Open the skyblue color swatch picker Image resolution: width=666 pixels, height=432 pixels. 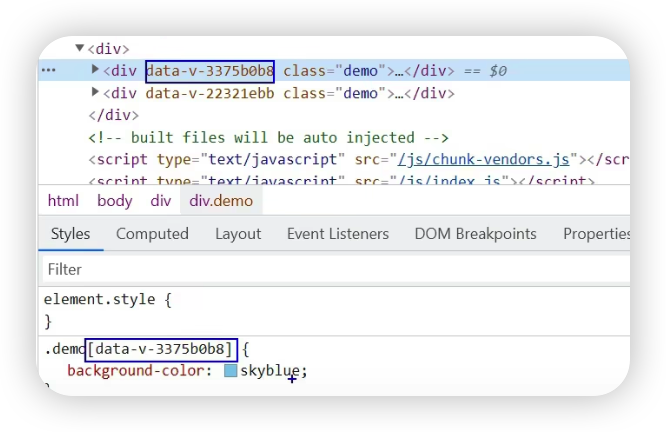tap(230, 371)
